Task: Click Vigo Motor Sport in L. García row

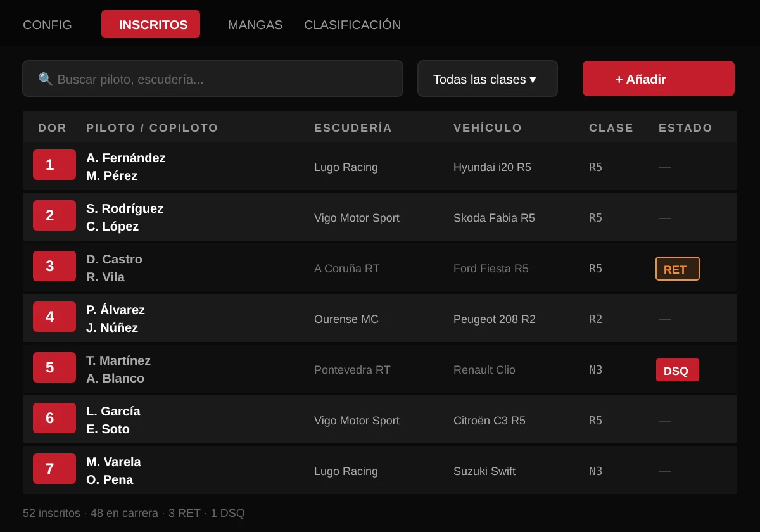Action: [x=357, y=421]
